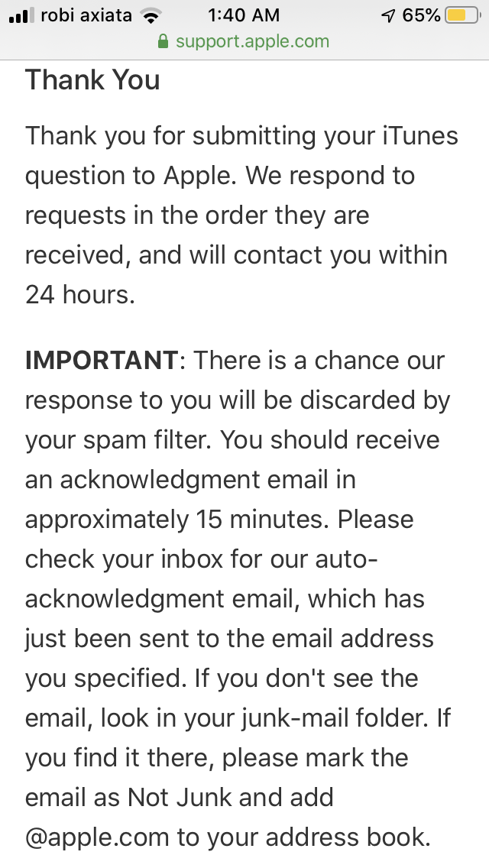Tap the bold IMPORTANT label
489x868 pixels.
(x=102, y=361)
